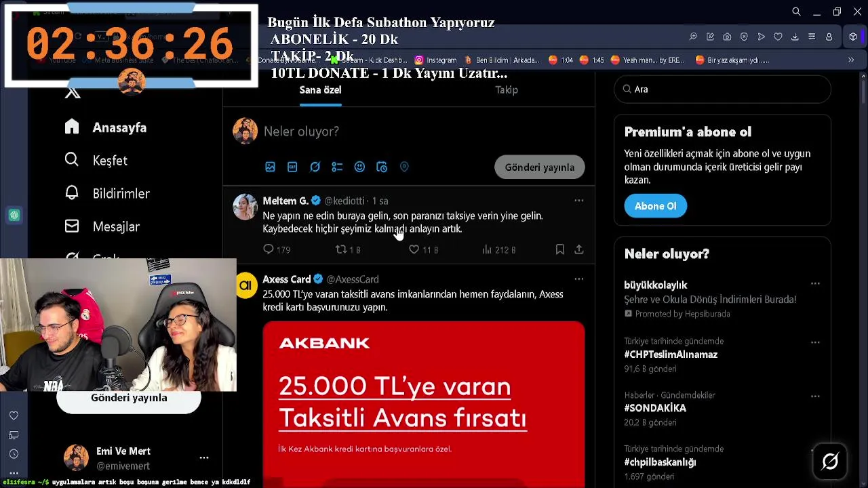The image size is (868, 488).
Task: Open the @AxessCard handle link
Action: [x=353, y=279]
